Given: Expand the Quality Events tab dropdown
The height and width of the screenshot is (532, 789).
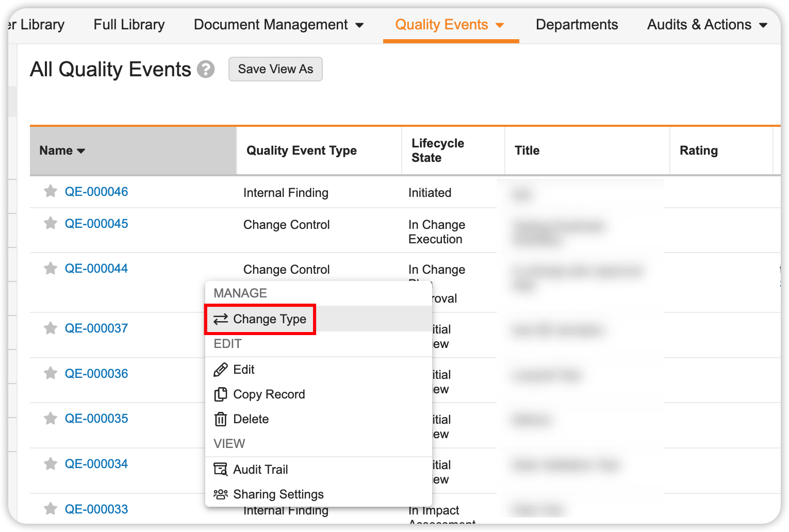Looking at the screenshot, I should pyautogui.click(x=500, y=25).
